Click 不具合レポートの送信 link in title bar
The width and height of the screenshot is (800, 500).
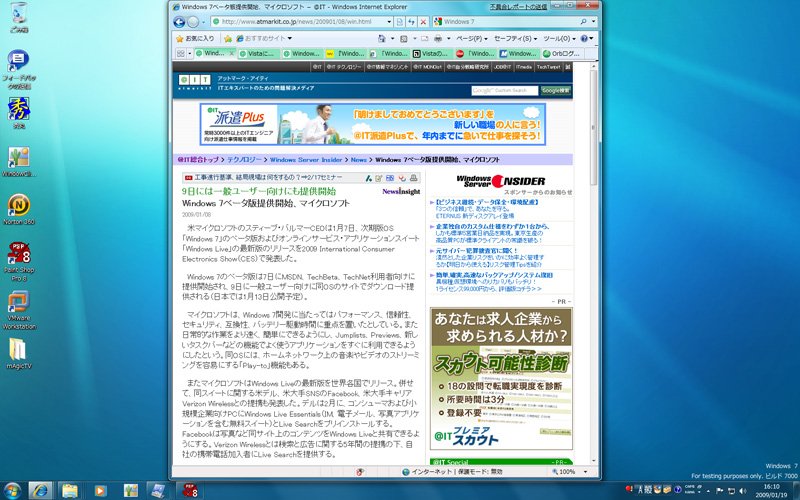click(x=518, y=7)
